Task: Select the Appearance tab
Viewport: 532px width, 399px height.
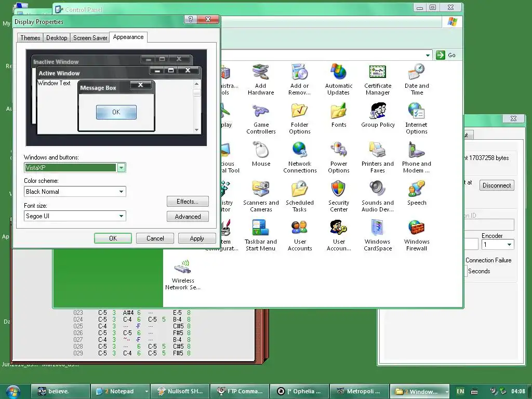Action: 128,37
